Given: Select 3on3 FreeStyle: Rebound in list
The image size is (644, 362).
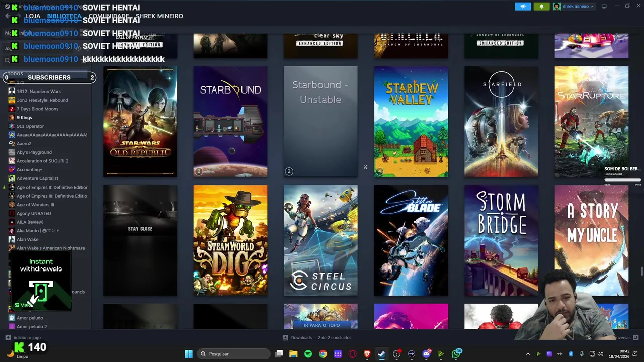Looking at the screenshot, I should pos(42,100).
